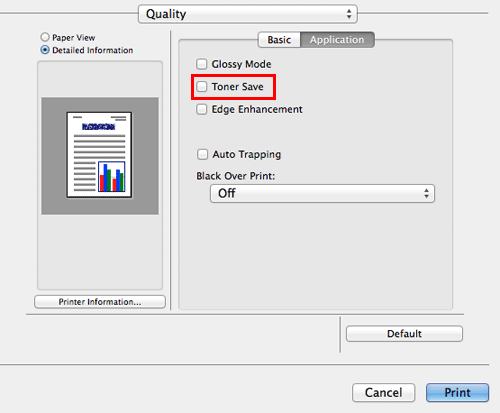500x413 pixels.
Task: Click the Default button
Action: click(404, 334)
